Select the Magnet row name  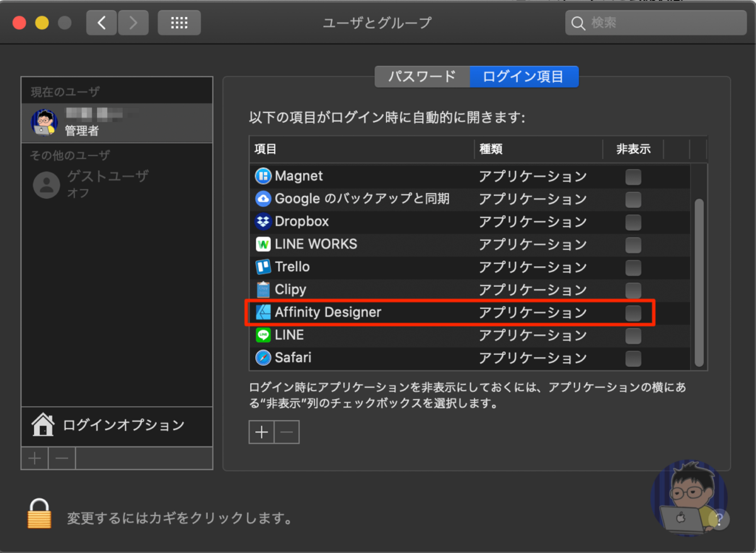(x=299, y=176)
